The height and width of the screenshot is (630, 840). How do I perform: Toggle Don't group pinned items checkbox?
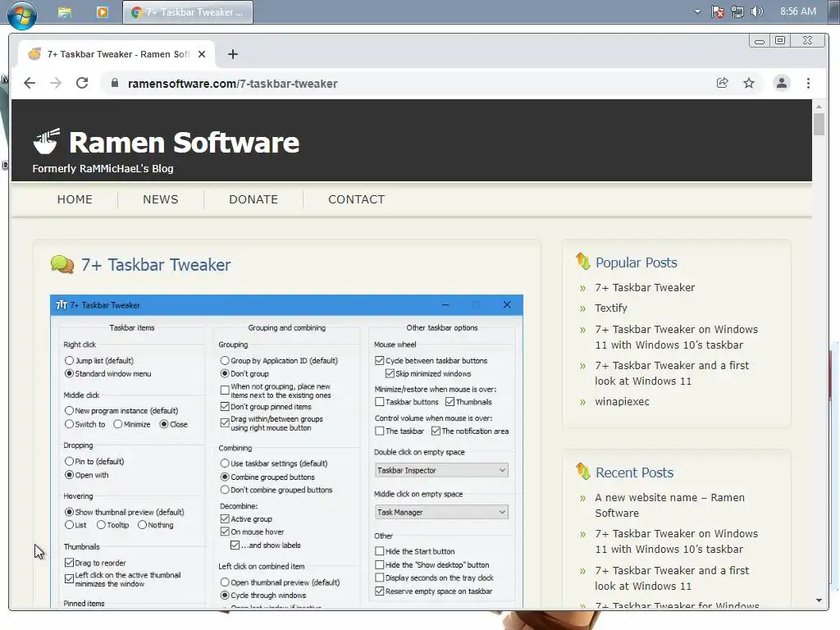point(225,407)
